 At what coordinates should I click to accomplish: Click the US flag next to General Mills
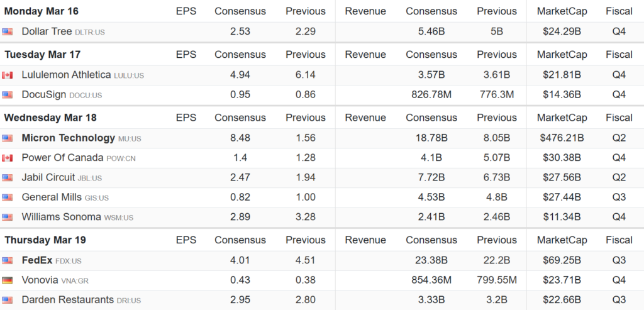click(8, 197)
